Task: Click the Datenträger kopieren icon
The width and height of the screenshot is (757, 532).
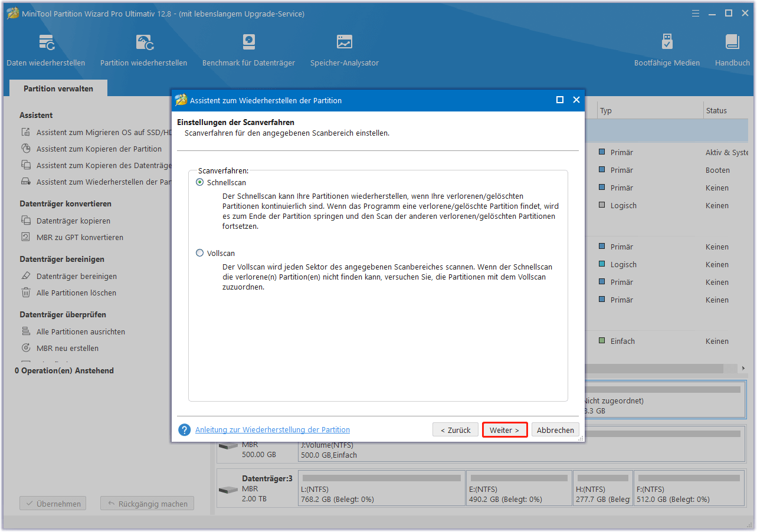Action: tap(26, 221)
